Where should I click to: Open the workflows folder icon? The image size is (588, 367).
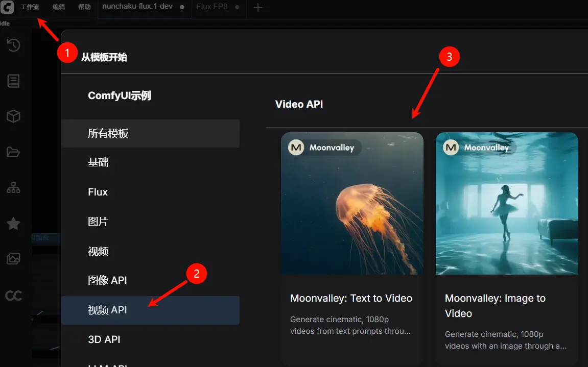(13, 152)
